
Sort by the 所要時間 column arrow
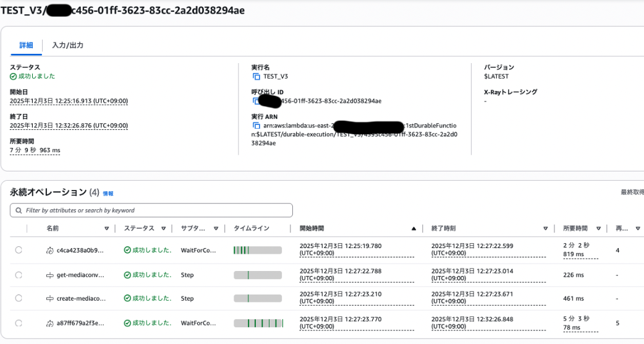coord(598,228)
